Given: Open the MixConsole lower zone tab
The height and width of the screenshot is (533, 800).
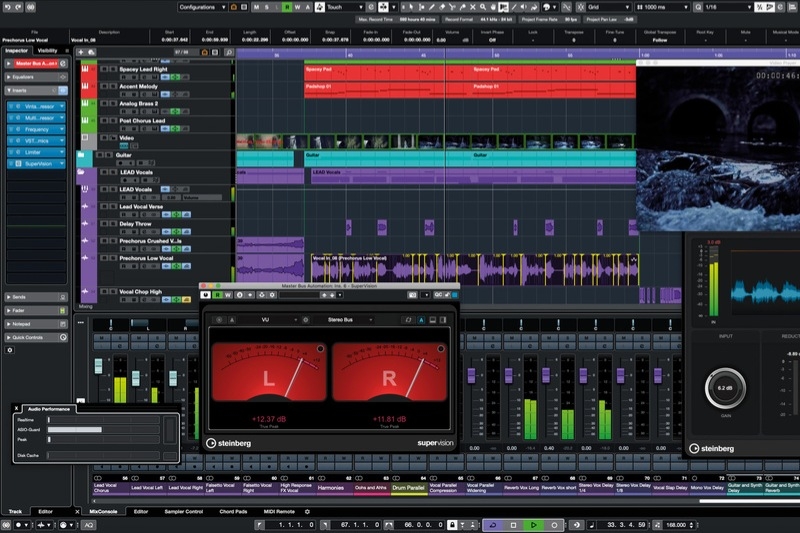Looking at the screenshot, I should pyautogui.click(x=103, y=512).
